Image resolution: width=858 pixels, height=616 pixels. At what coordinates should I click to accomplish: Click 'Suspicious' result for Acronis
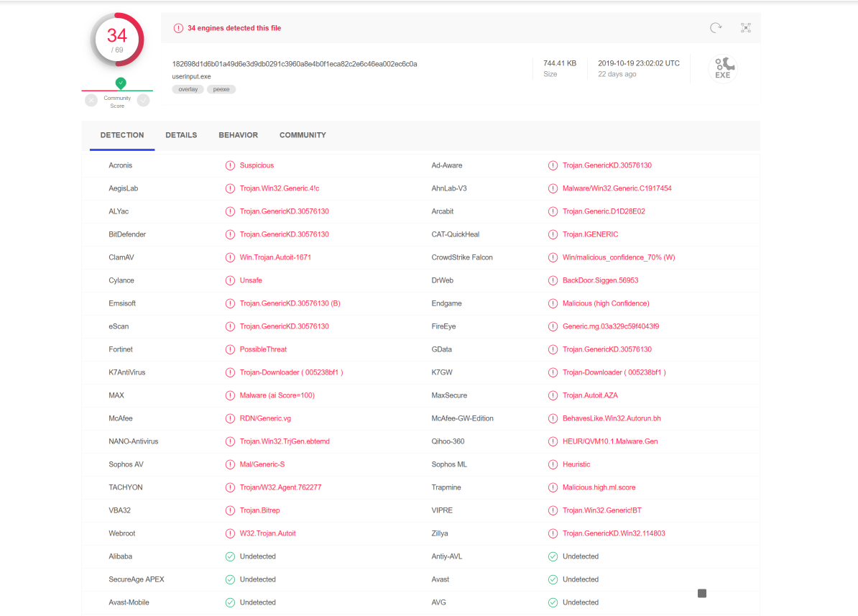point(257,165)
